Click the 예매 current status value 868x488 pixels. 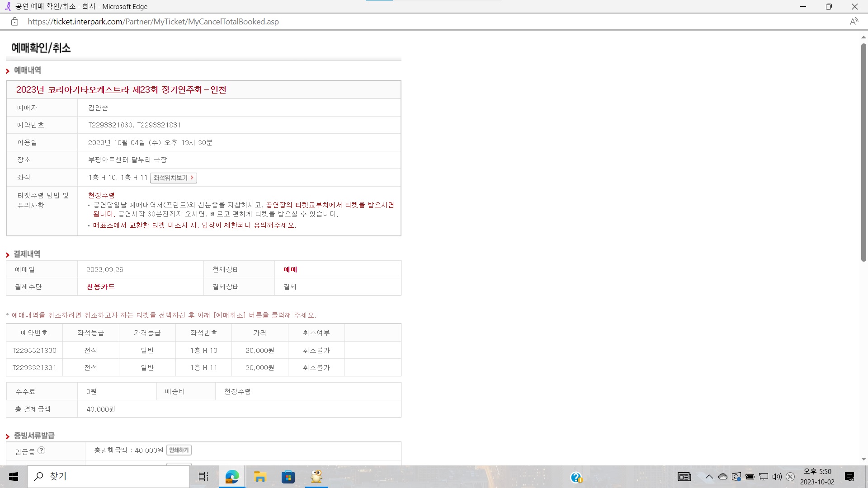[x=290, y=269]
